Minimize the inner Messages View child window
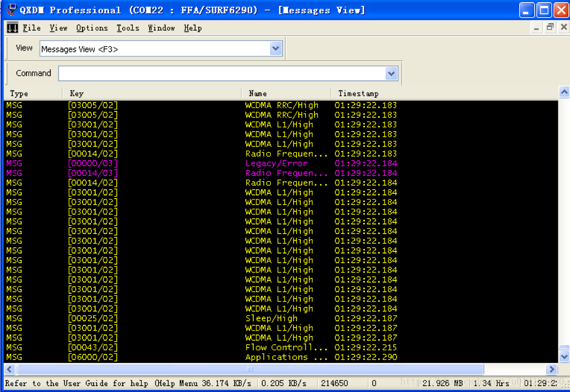The width and height of the screenshot is (570, 392). click(x=537, y=28)
